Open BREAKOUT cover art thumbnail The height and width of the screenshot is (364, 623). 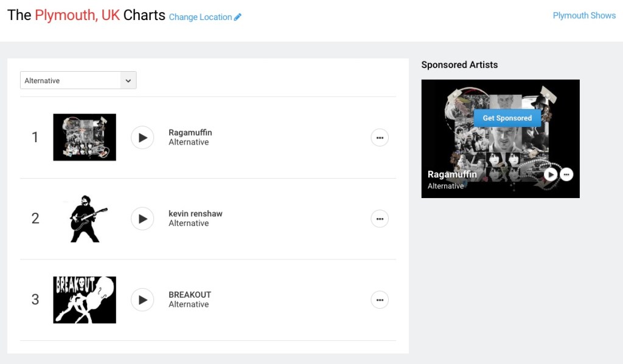85,300
